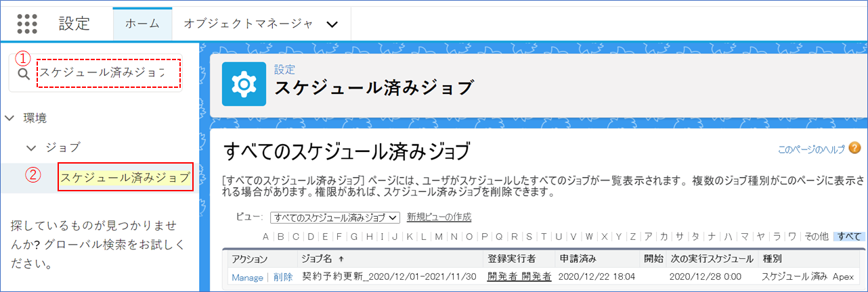The height and width of the screenshot is (292, 868).
Task: Click the Quick Find search input field
Action: pos(108,73)
